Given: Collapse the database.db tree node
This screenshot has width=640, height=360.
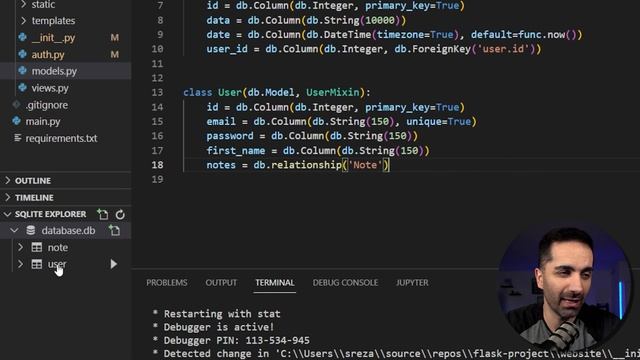Looking at the screenshot, I should click(x=15, y=231).
